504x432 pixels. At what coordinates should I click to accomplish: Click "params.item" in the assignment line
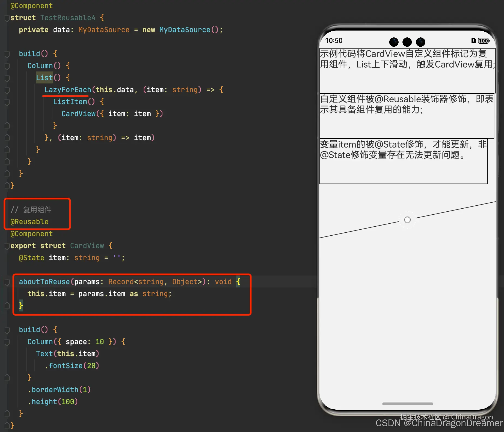[102, 294]
